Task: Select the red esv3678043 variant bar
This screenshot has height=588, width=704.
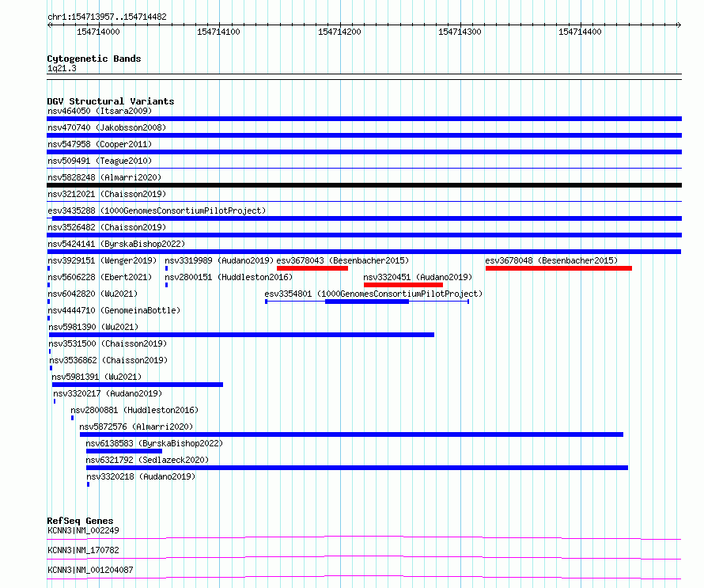Action: coord(312,268)
